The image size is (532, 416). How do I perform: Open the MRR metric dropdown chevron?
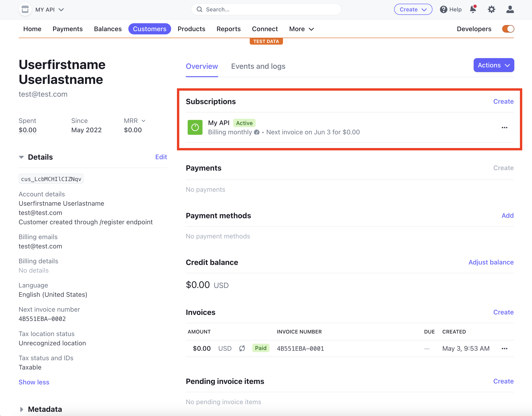click(x=143, y=121)
